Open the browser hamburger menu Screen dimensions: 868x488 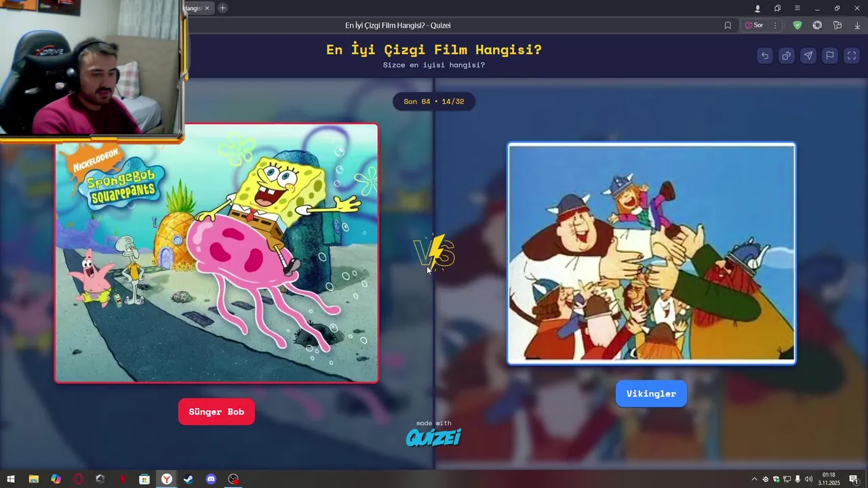tap(797, 8)
